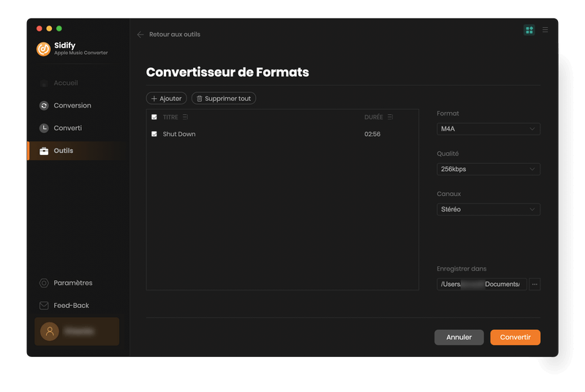585x392 pixels.
Task: Sort the list by DURÉE column
Action: 390,117
